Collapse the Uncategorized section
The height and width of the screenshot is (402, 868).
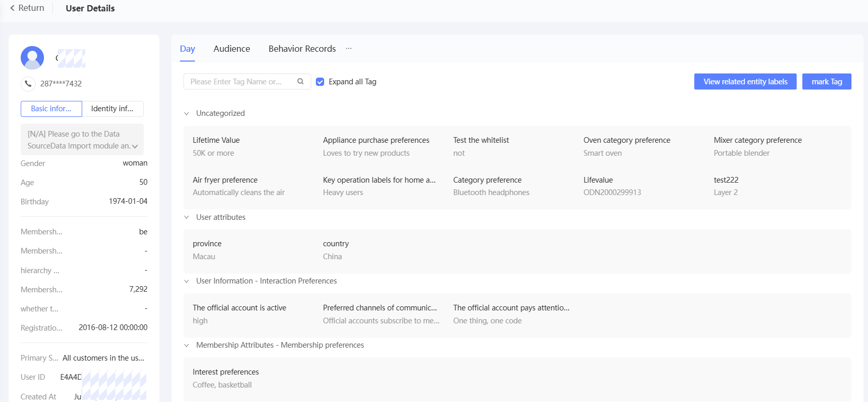click(x=187, y=113)
